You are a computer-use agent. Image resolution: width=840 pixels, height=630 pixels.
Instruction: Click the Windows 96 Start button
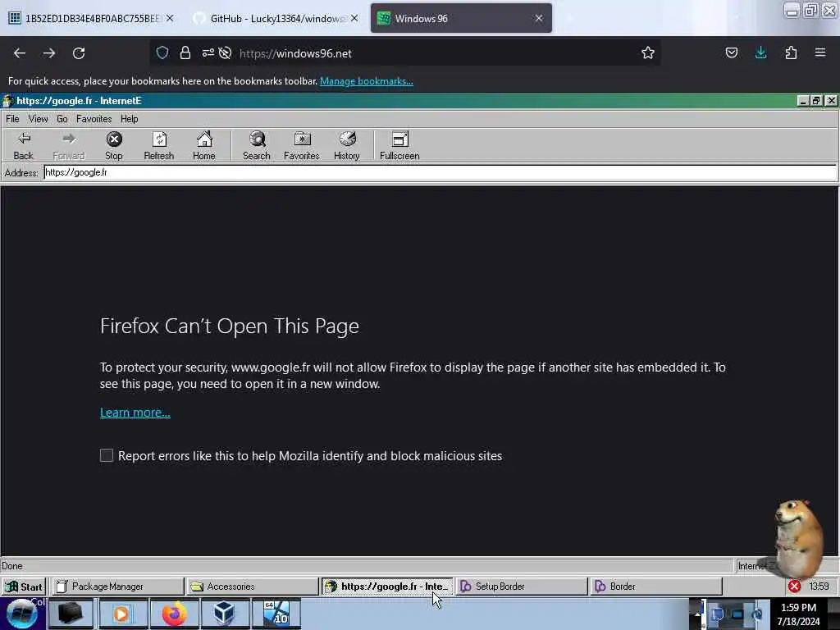[24, 587]
